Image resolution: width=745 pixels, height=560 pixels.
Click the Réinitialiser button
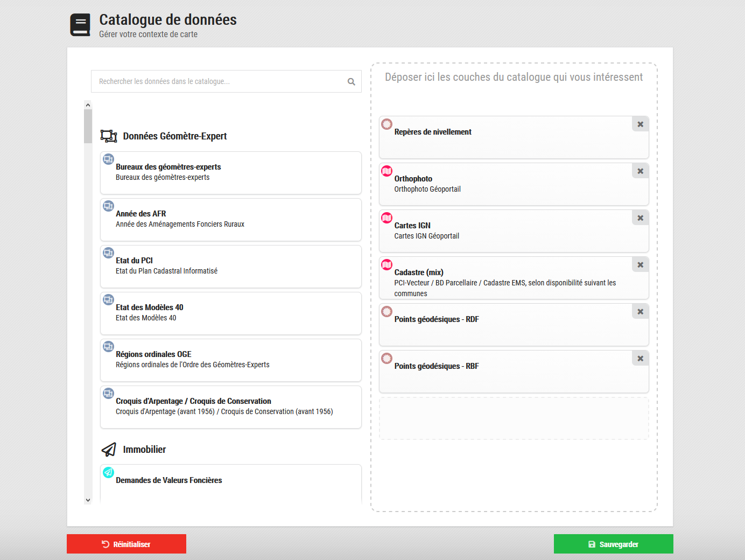(126, 544)
